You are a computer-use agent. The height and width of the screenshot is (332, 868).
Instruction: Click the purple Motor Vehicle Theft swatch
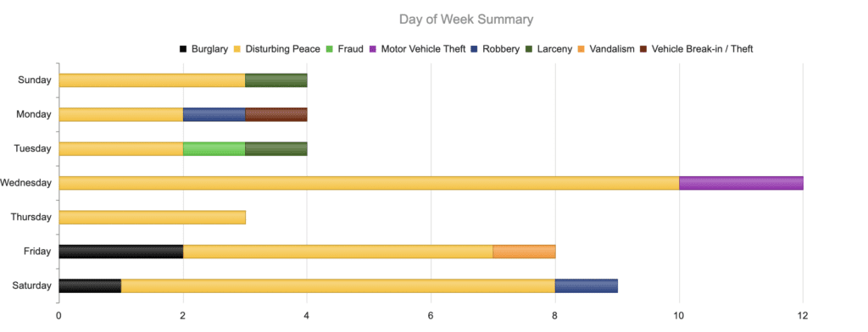click(x=373, y=49)
